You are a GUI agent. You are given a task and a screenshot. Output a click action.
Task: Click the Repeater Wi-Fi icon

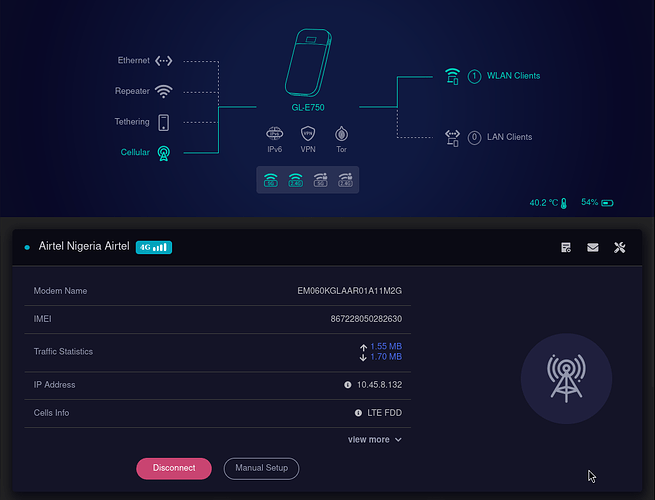point(163,91)
